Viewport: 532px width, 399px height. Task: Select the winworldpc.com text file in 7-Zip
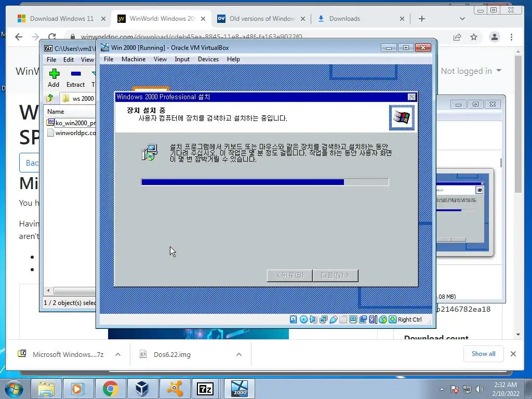72,132
